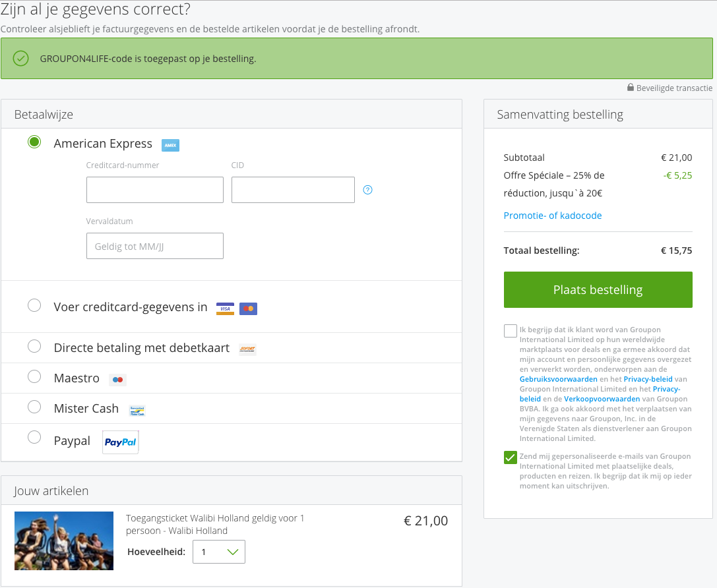Screen dimensions: 717x588
Task: Click the Mister Cash logo icon
Action: click(x=137, y=410)
